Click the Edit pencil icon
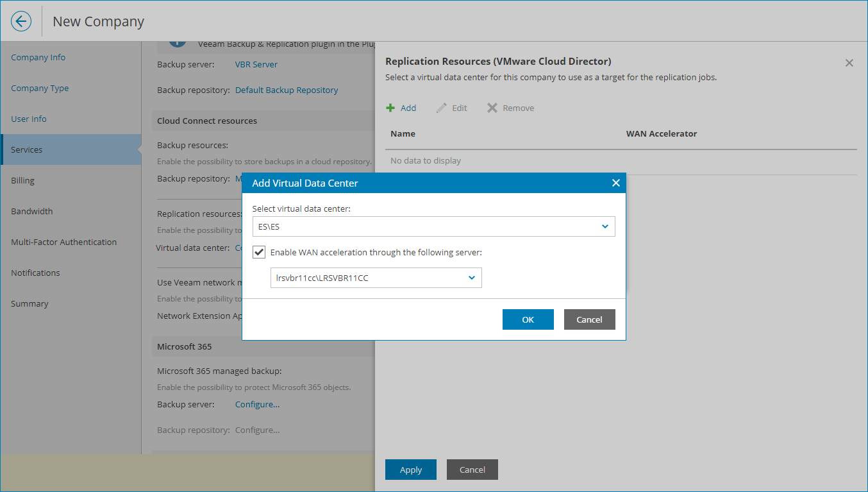Viewport: 868px width, 492px height. coord(441,107)
